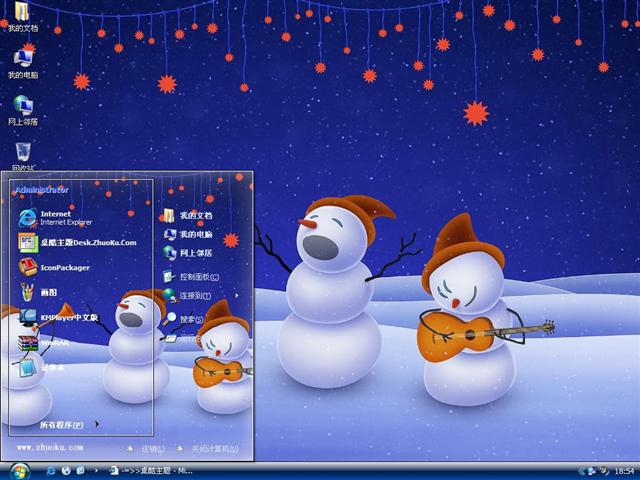Open the 网上邻居 desktop icon
Screen dimensions: 640x480
click(23, 110)
